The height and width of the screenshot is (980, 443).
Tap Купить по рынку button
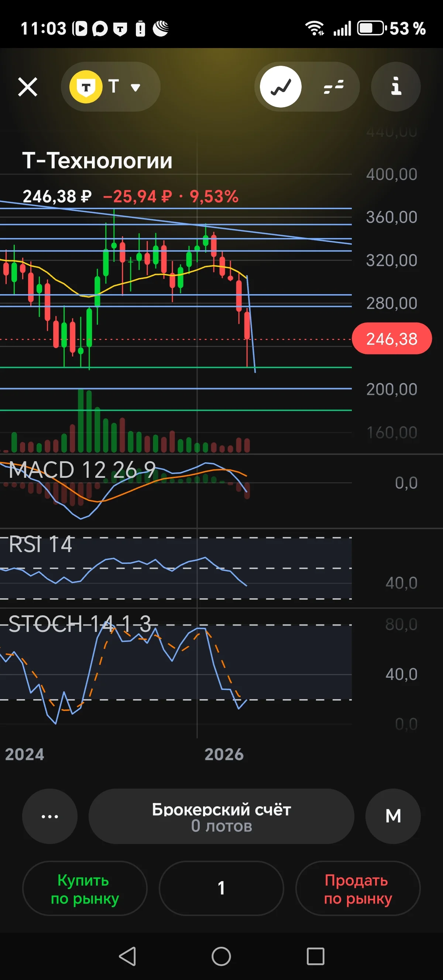[x=85, y=888]
